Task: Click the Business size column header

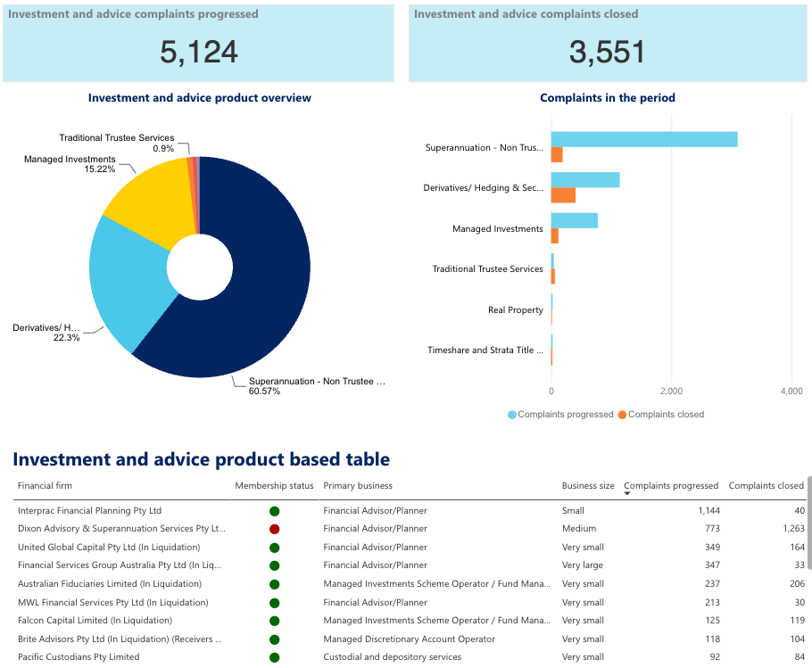Action: coord(588,485)
